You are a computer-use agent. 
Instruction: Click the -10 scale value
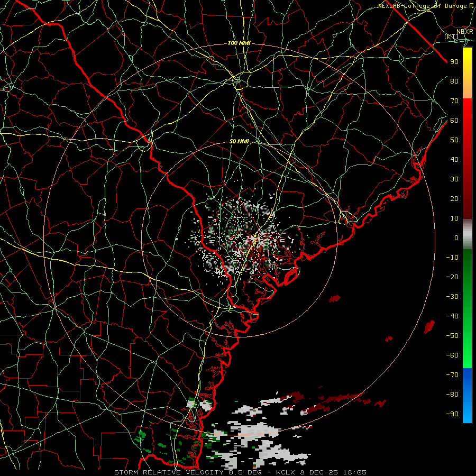pyautogui.click(x=452, y=258)
